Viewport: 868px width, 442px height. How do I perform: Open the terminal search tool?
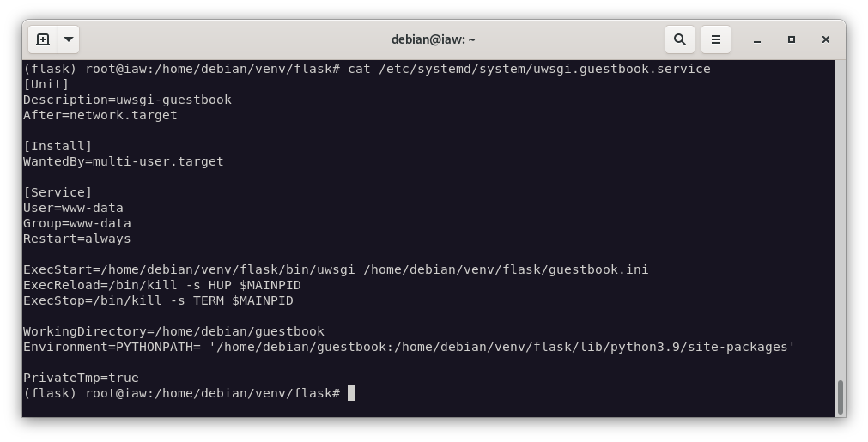coord(679,39)
